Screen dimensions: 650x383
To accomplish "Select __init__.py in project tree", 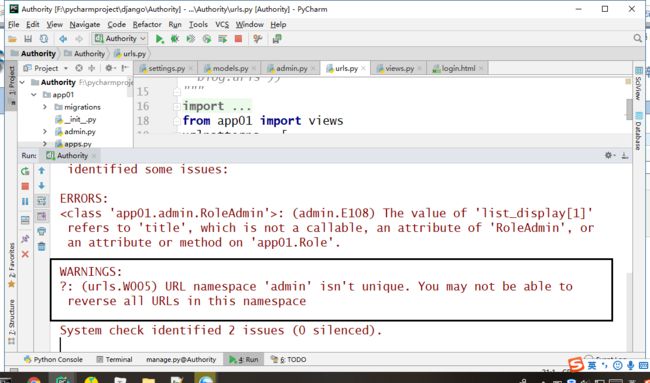I will [75, 119].
